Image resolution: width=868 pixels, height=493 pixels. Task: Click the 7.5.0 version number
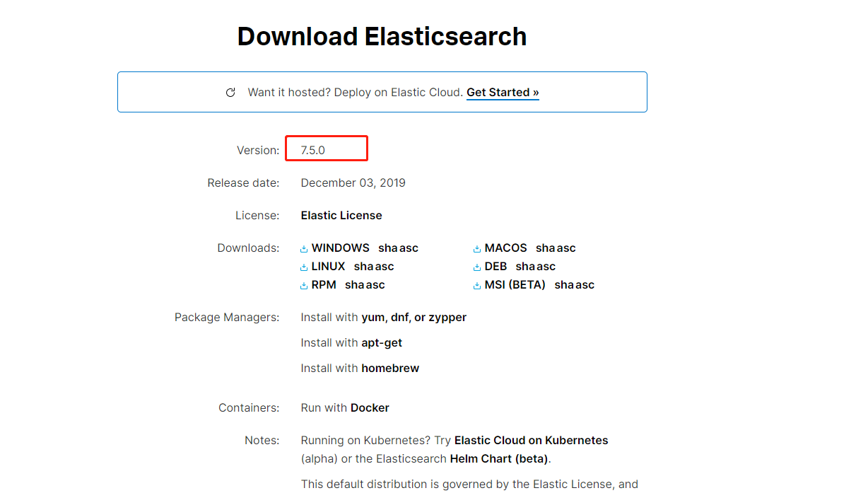[x=312, y=151]
